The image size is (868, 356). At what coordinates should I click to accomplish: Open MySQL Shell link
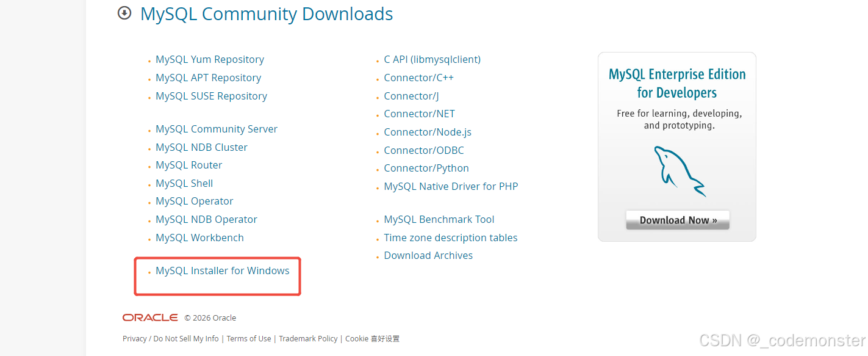(184, 183)
